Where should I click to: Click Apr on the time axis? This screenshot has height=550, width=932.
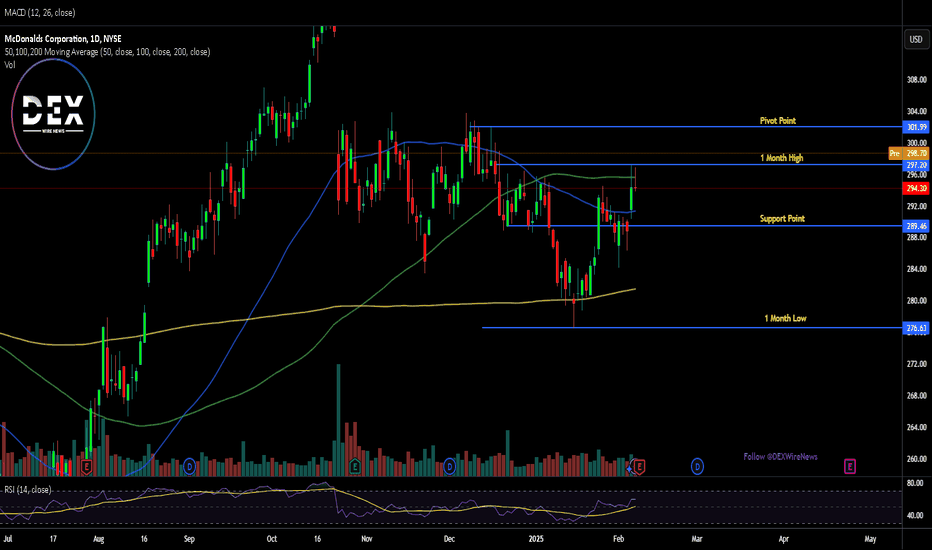[x=783, y=539]
